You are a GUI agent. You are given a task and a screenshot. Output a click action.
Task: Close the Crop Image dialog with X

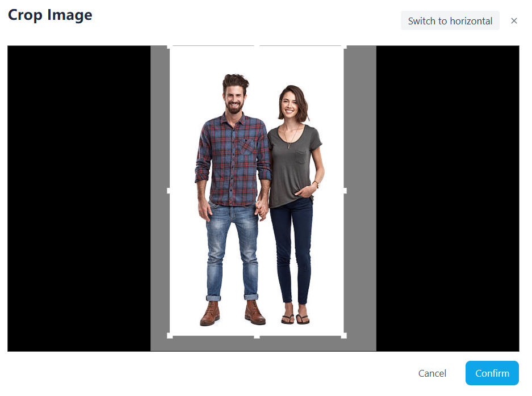pyautogui.click(x=514, y=21)
